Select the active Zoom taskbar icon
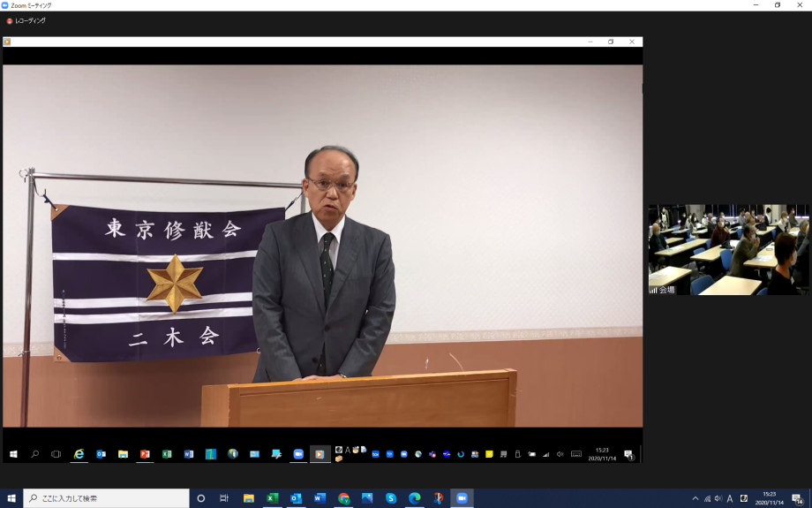Screen dimensions: 812x508 462,498
